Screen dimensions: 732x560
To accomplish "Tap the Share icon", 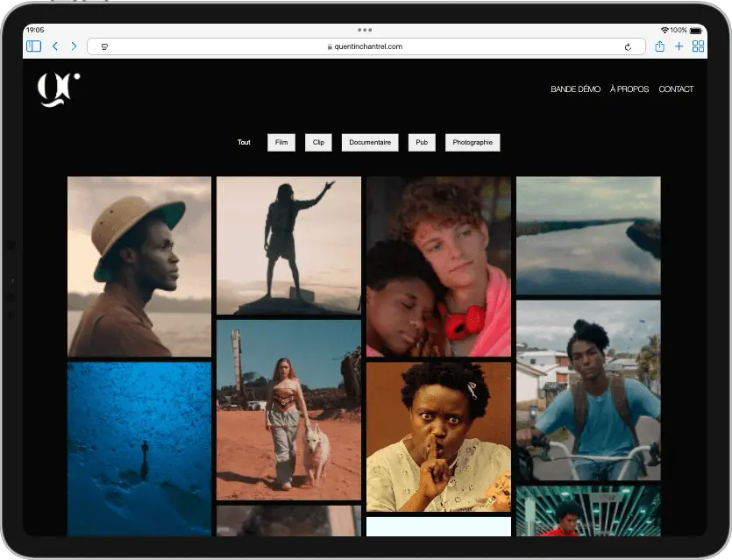I will pyautogui.click(x=659, y=46).
